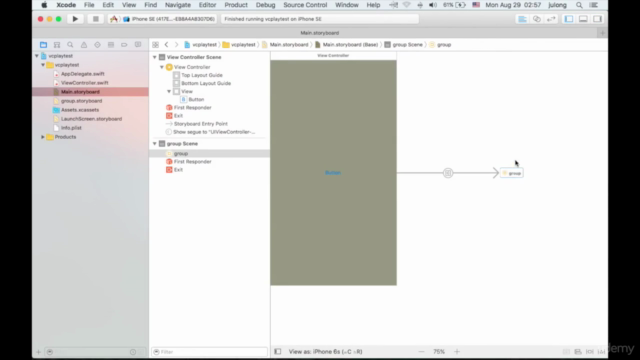Go back in editor history
This screenshot has width=640, height=360.
point(167,44)
